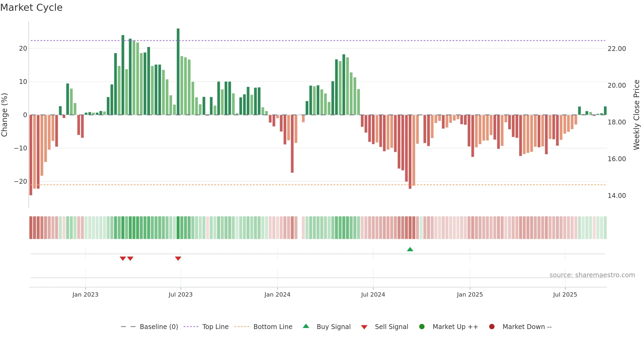This screenshot has width=644, height=362.
Task: Click the Jul 2025 axis label
Action: point(565,294)
